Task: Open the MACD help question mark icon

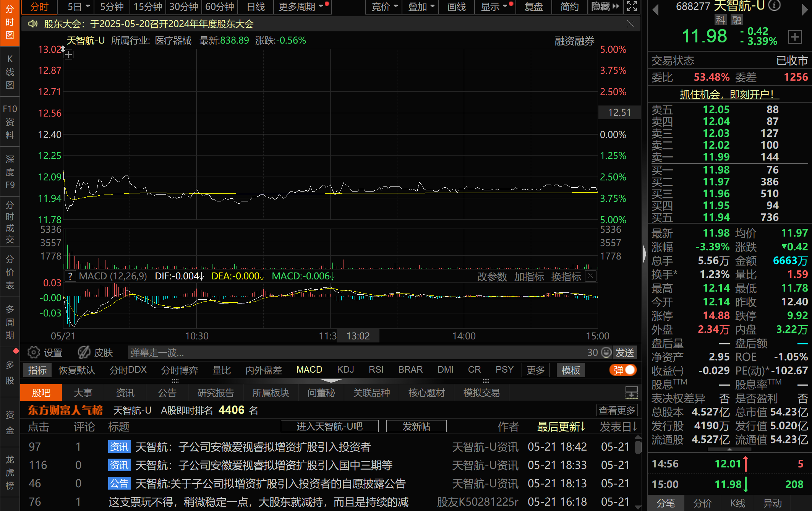Action: pyautogui.click(x=70, y=276)
